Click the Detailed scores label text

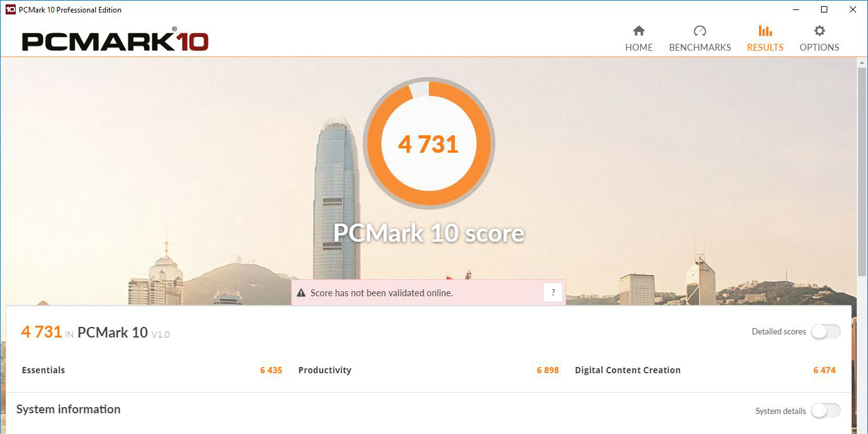778,331
